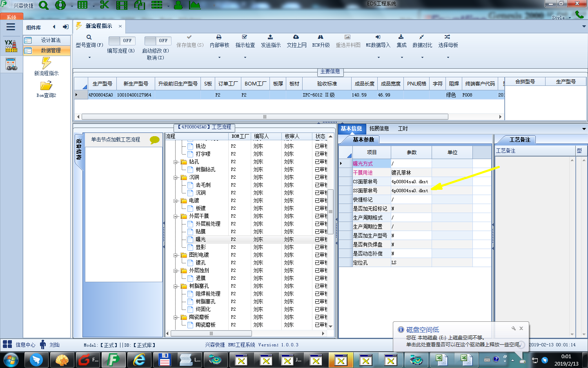Image resolution: width=588 pixels, height=368 pixels.
Task: Open Bom查询2 folder icon
Action: click(46, 85)
